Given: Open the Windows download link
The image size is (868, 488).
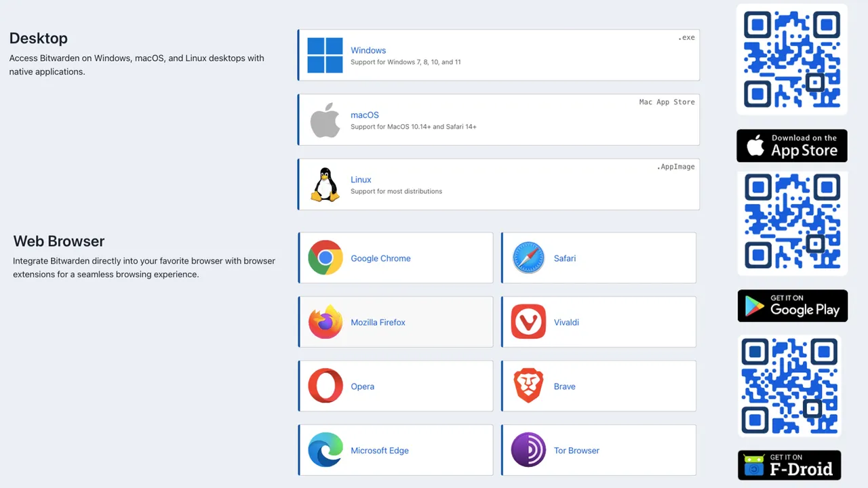Looking at the screenshot, I should click(x=368, y=50).
